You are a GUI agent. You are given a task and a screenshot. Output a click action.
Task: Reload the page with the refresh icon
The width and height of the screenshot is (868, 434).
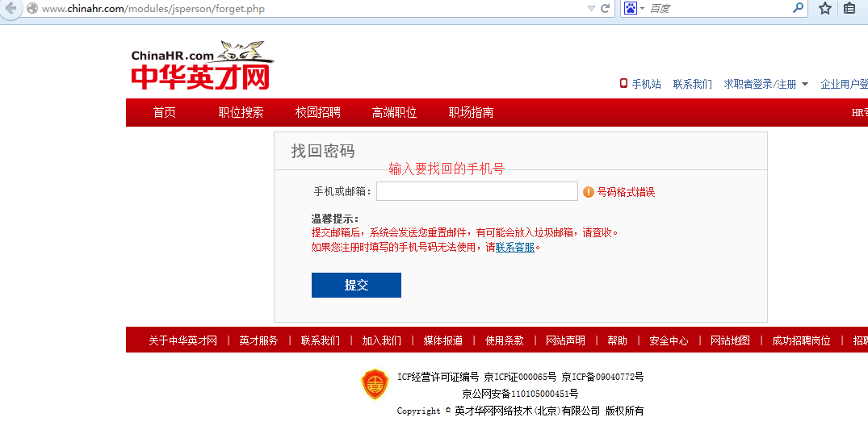[605, 8]
